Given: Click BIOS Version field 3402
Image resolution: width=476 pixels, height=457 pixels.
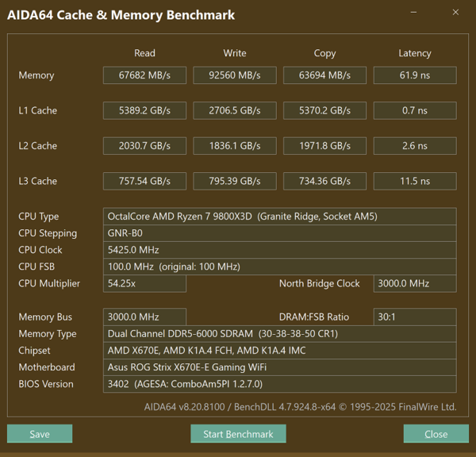Looking at the screenshot, I should click(x=280, y=384).
